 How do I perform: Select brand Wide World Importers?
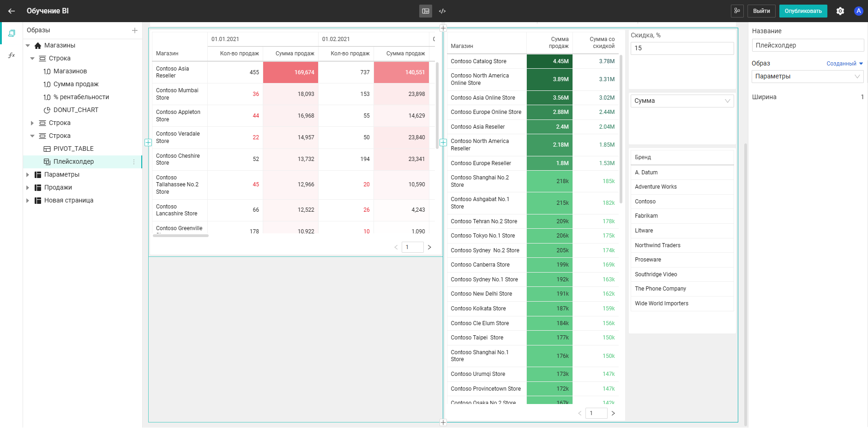pos(682,303)
